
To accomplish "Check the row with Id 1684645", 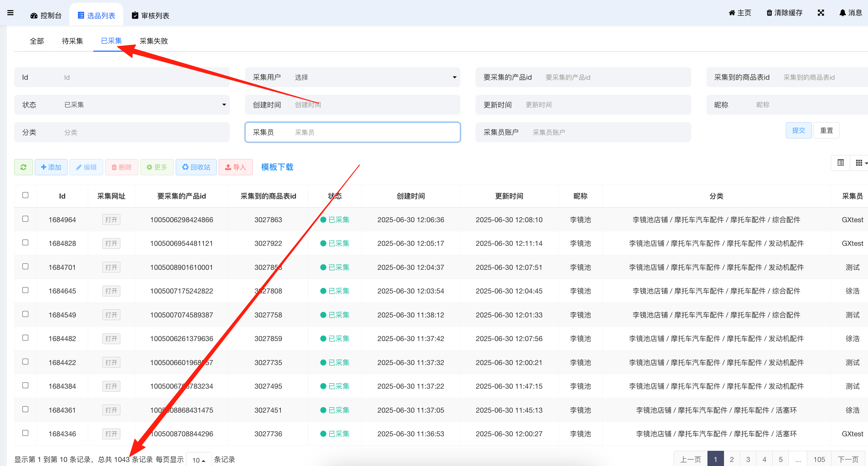I will click(x=25, y=290).
